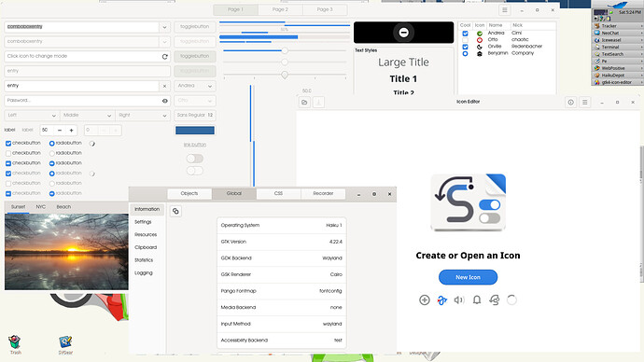Switch to Page 3 tab

325,9
